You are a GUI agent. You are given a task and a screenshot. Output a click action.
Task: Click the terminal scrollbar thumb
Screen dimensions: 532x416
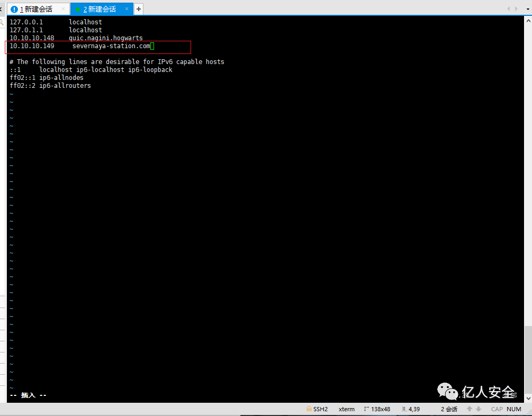(x=528, y=359)
